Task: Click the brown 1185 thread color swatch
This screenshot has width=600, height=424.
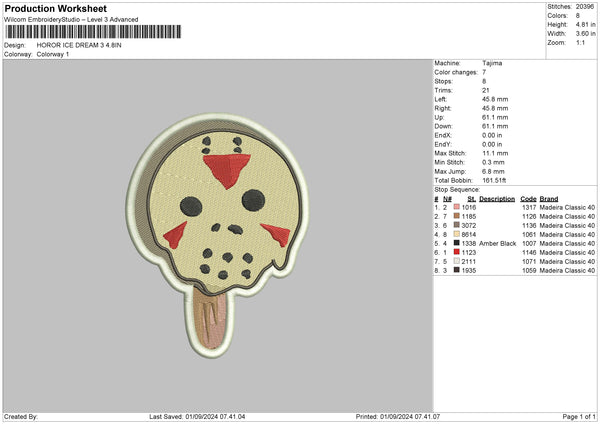Action: pos(457,216)
